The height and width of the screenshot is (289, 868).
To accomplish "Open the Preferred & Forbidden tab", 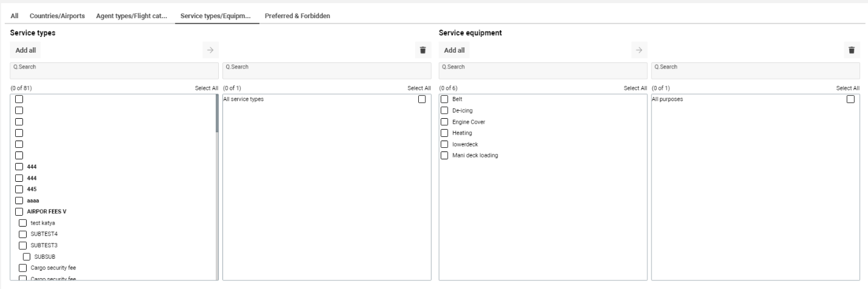I will coord(298,16).
